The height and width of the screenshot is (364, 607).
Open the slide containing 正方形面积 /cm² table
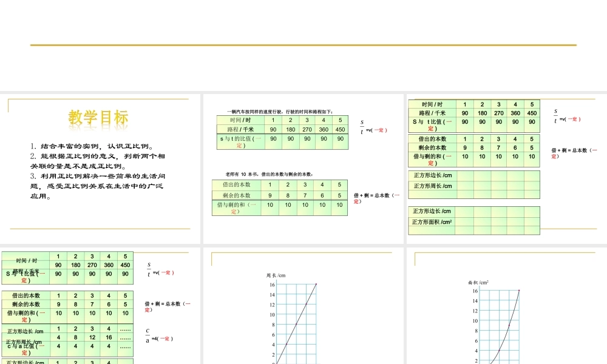(x=507, y=169)
